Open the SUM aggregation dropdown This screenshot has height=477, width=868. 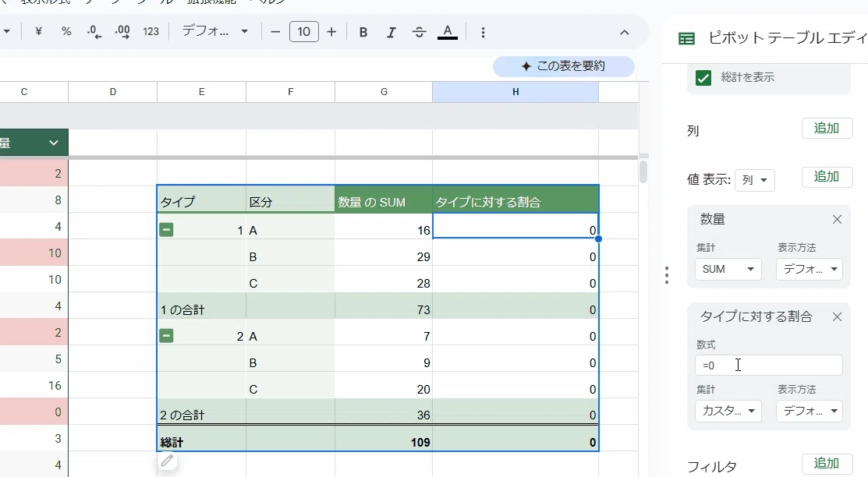(x=728, y=269)
